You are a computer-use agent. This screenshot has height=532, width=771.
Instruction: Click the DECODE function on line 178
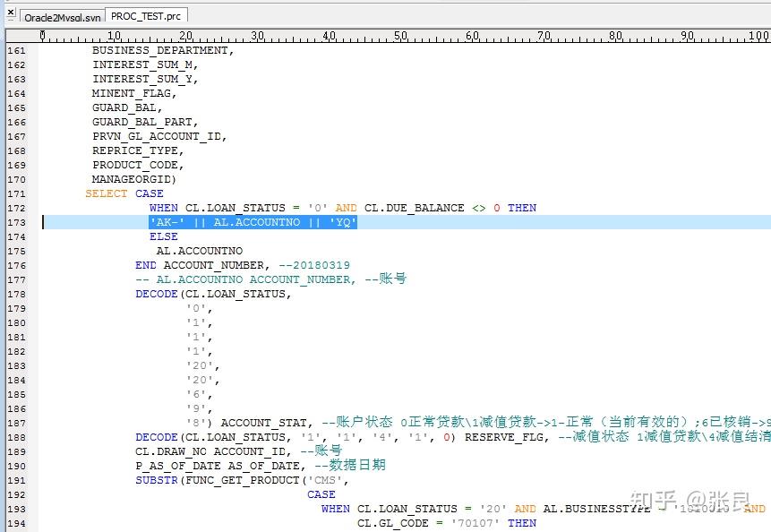[x=157, y=294]
